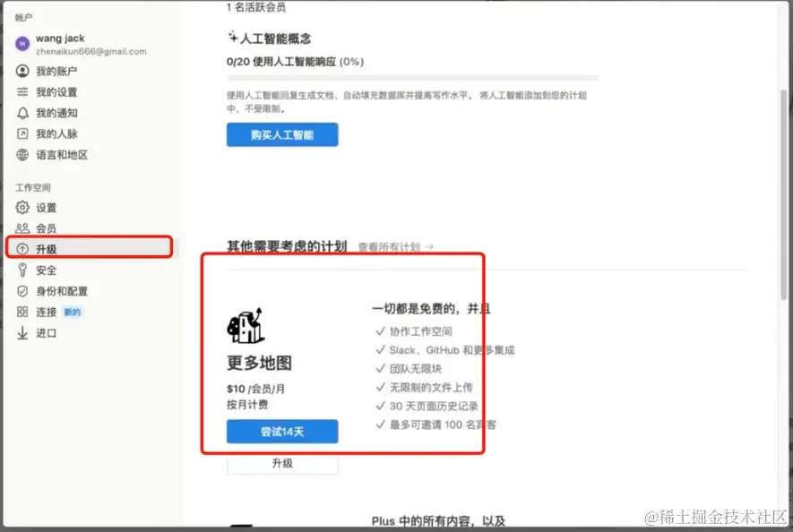Click the 会员 people icon

(22, 228)
